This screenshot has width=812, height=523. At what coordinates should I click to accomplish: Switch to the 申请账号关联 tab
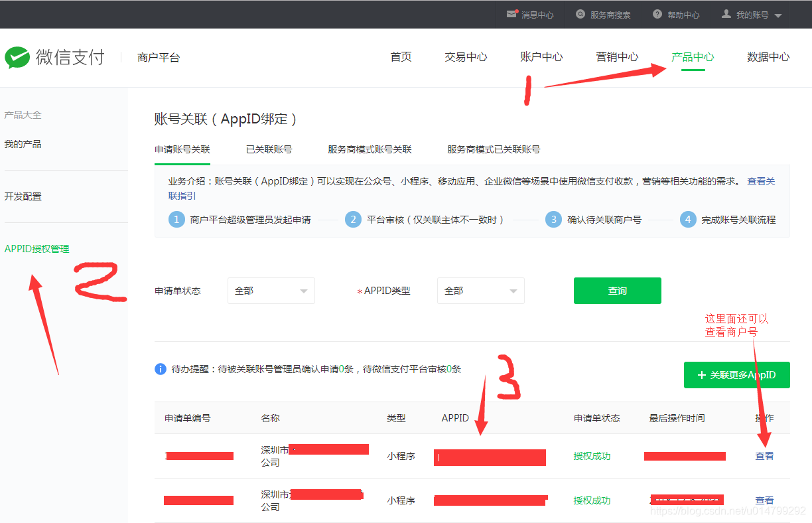coord(182,149)
